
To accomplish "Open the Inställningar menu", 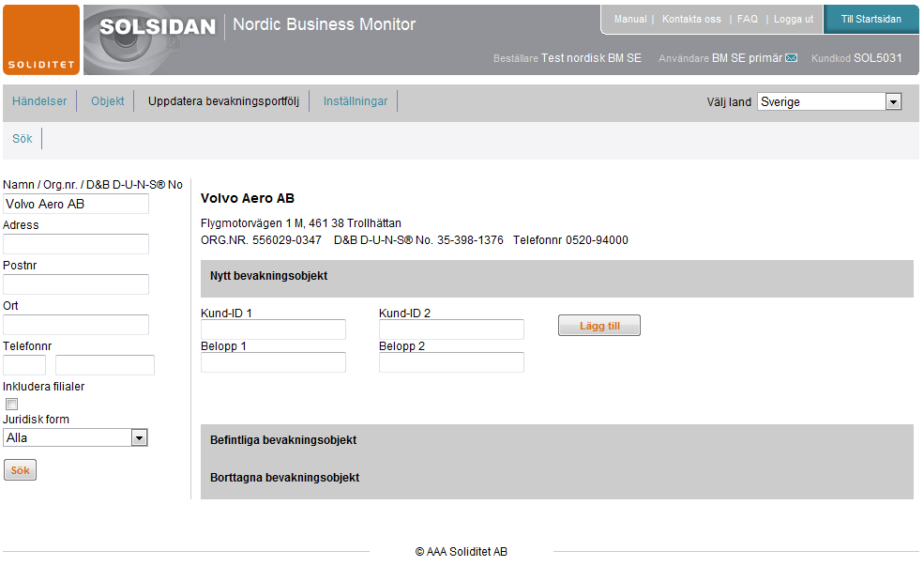I will (356, 100).
